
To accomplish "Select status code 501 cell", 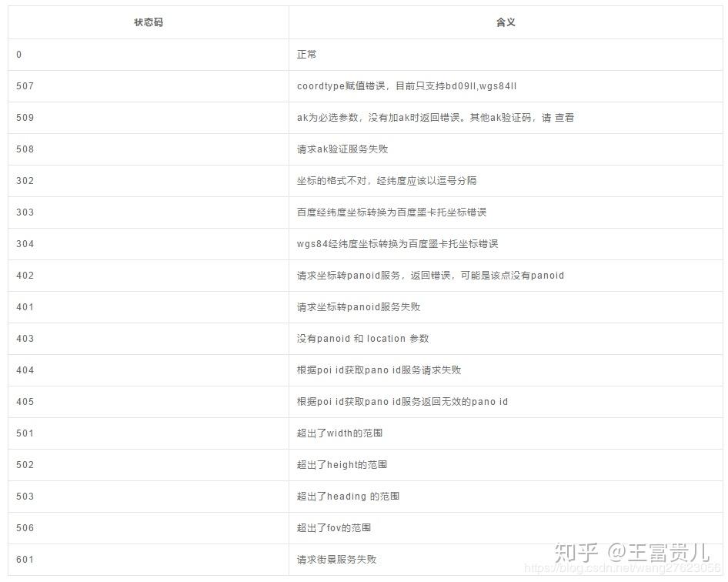I will click(149, 434).
